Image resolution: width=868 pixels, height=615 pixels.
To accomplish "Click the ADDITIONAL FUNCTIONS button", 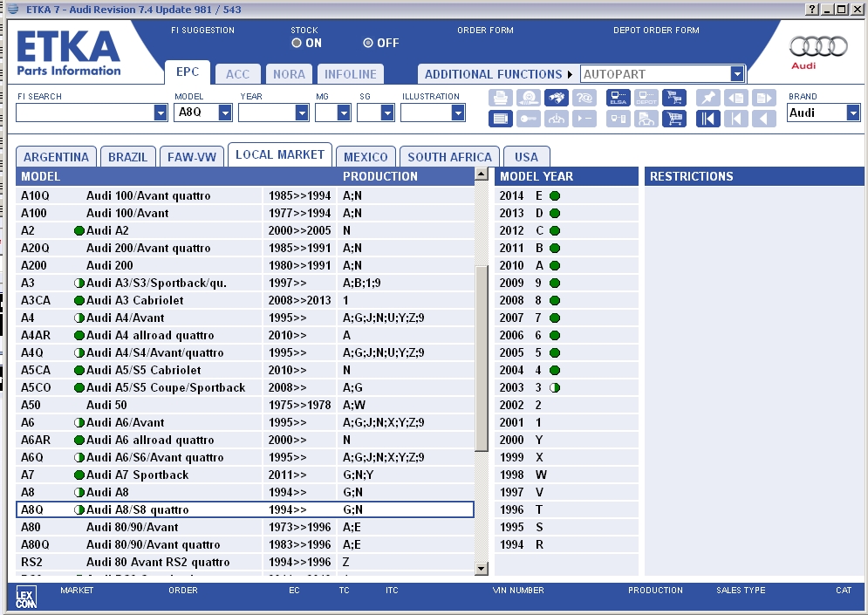I will point(497,73).
